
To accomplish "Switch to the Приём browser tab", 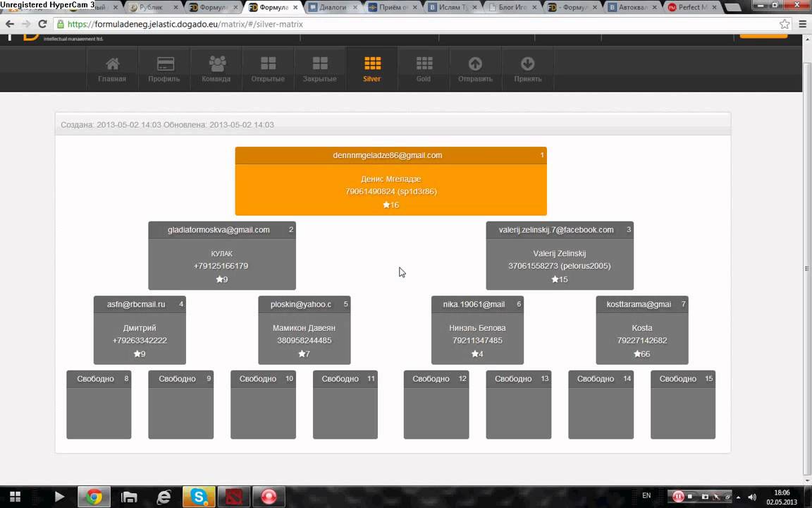I will [x=393, y=7].
